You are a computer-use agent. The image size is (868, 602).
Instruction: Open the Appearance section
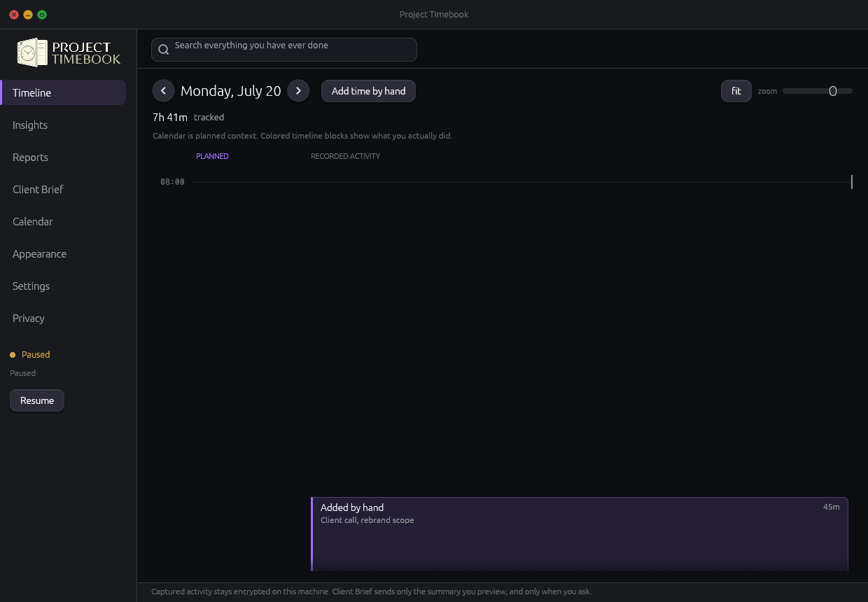[64, 253]
